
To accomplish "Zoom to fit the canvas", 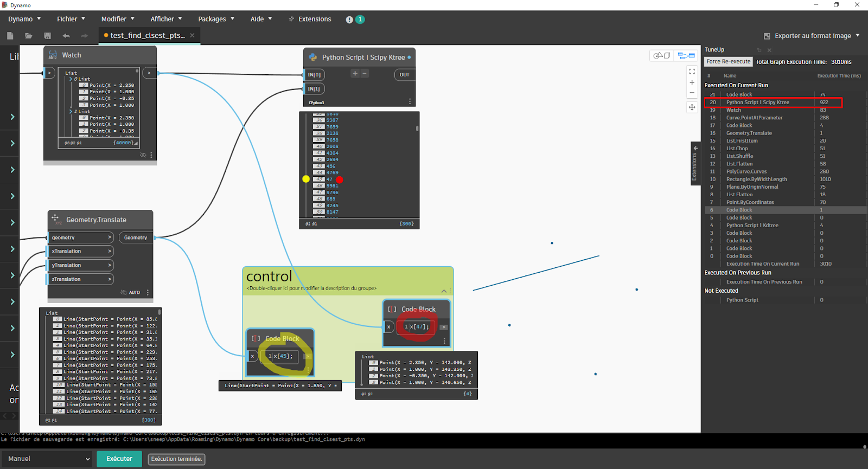I will tap(692, 72).
